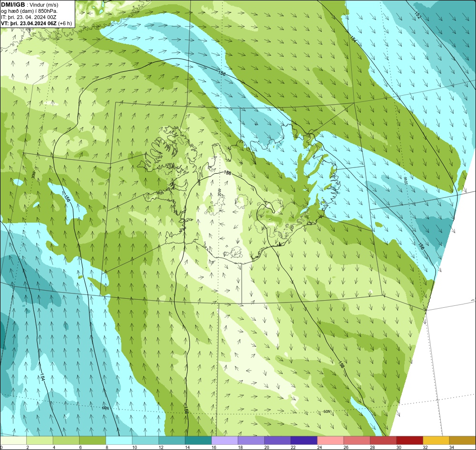Click the legend tick label '2'
Image resolution: width=476 pixels, height=450 pixels.
27,447
